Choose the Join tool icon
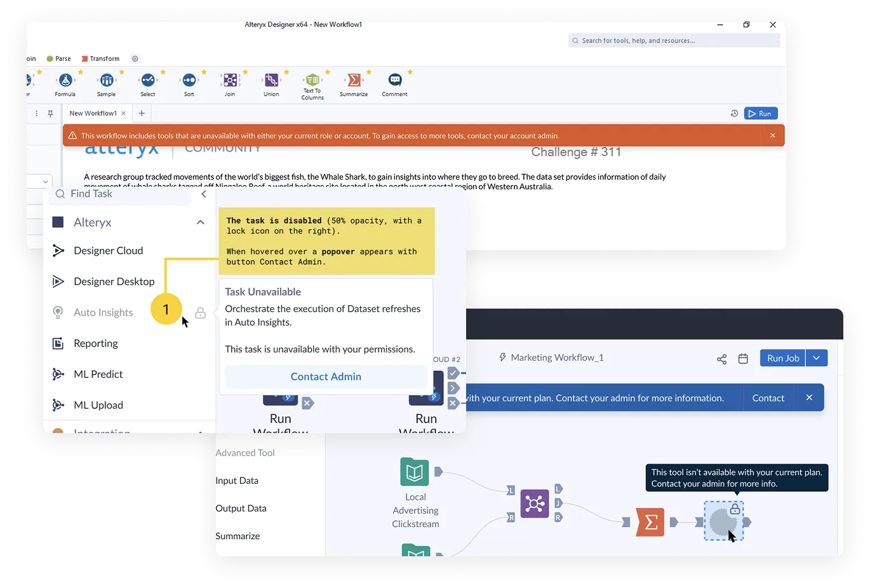 231,80
